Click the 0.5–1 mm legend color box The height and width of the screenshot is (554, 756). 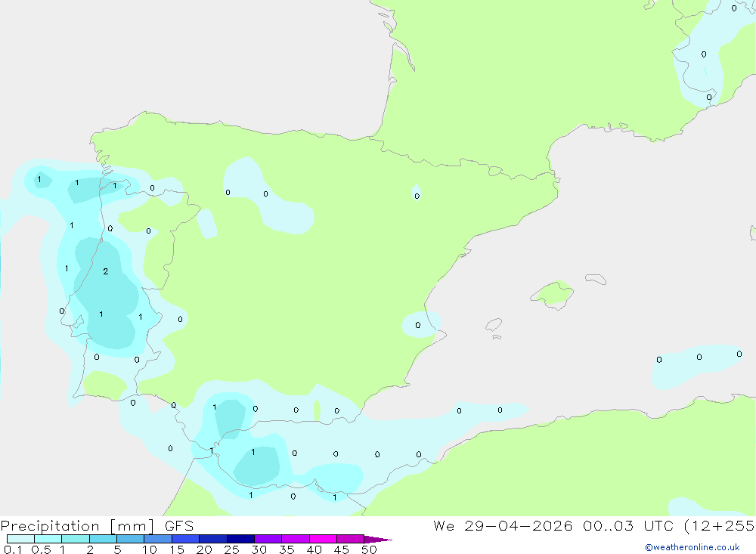[x=48, y=539]
